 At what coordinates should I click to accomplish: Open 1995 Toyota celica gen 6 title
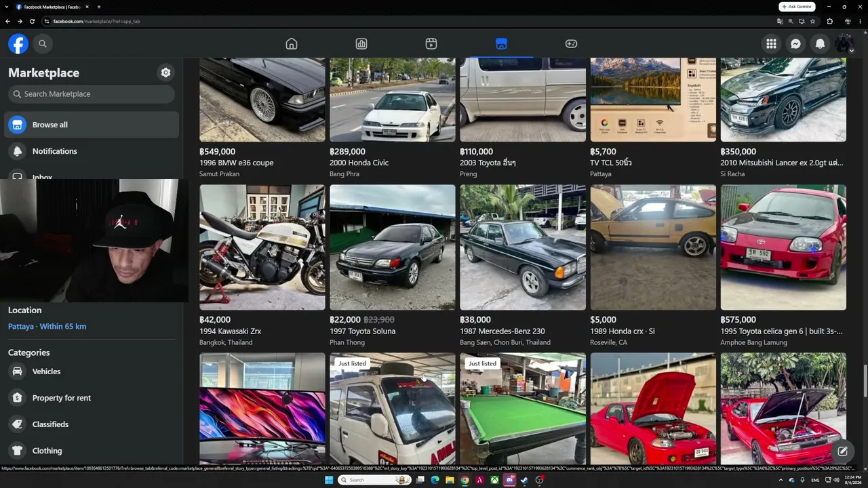(781, 331)
